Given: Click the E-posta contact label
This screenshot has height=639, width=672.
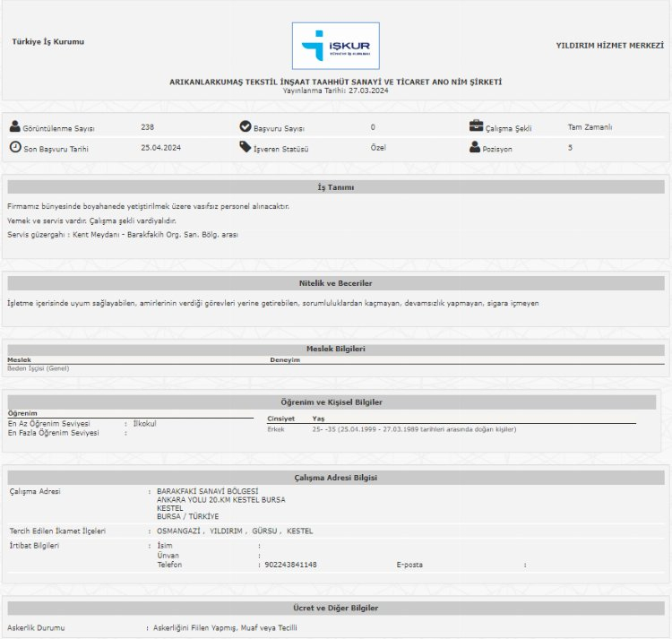Looking at the screenshot, I should pyautogui.click(x=409, y=565).
